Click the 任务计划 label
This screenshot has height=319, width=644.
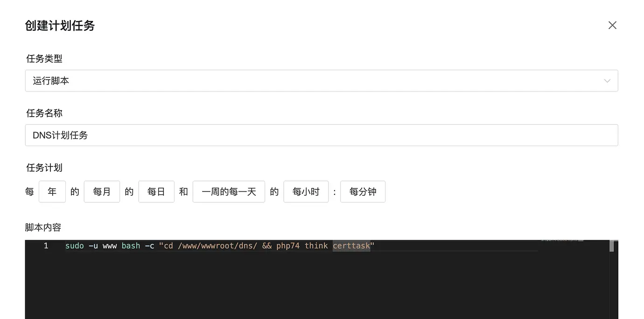44,168
